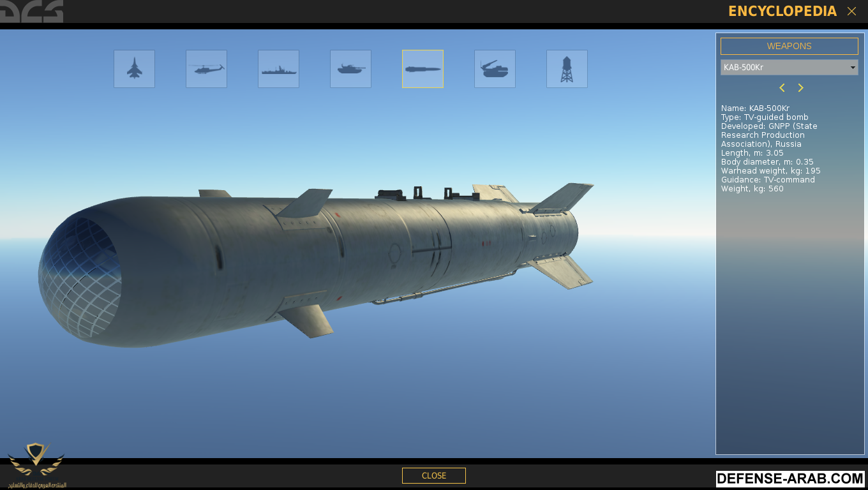This screenshot has height=490, width=868.
Task: Open the structures water tower category icon
Action: pos(567,69)
